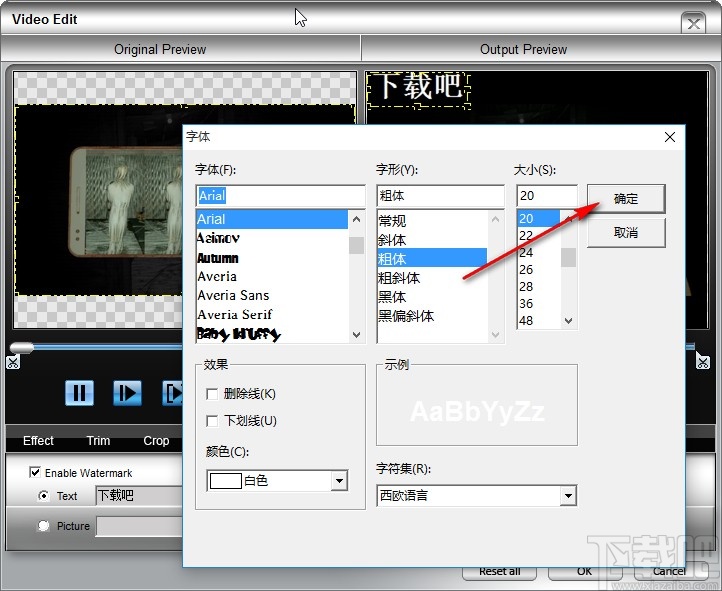Expand the 字符集 character set dropdown
The height and width of the screenshot is (591, 722).
[x=568, y=495]
